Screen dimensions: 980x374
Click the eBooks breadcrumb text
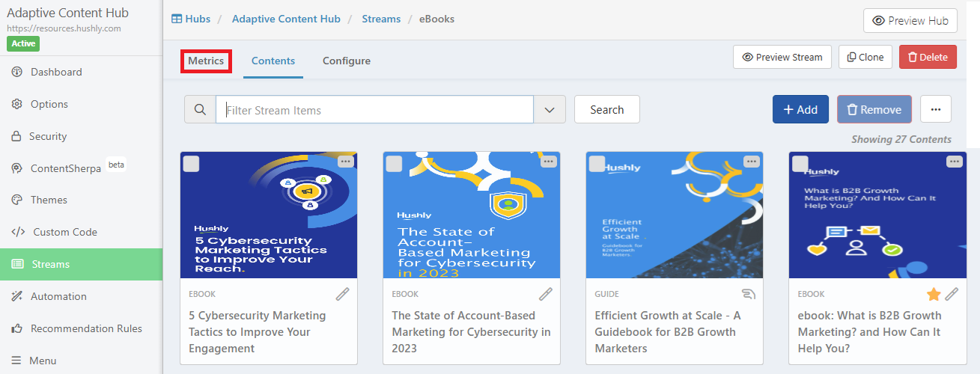click(x=436, y=19)
